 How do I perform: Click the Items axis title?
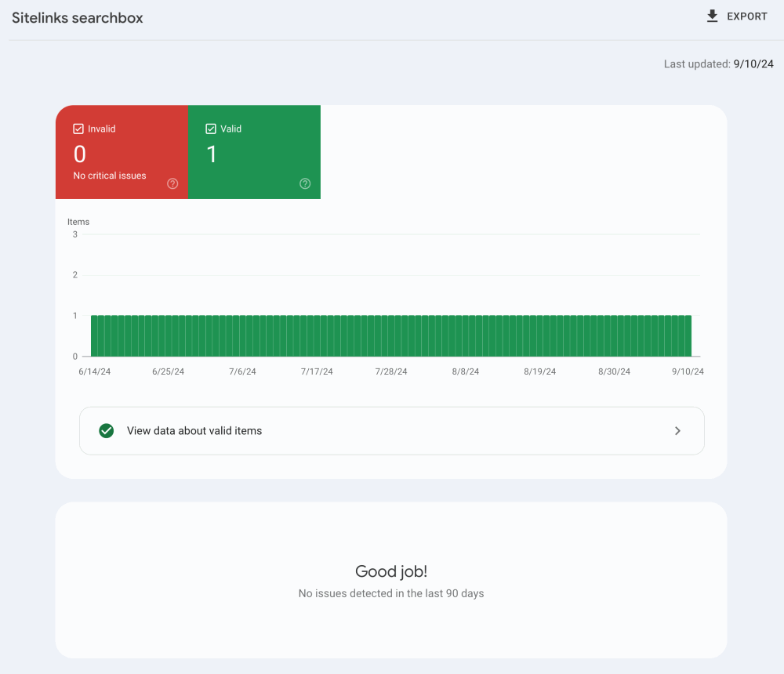point(78,222)
